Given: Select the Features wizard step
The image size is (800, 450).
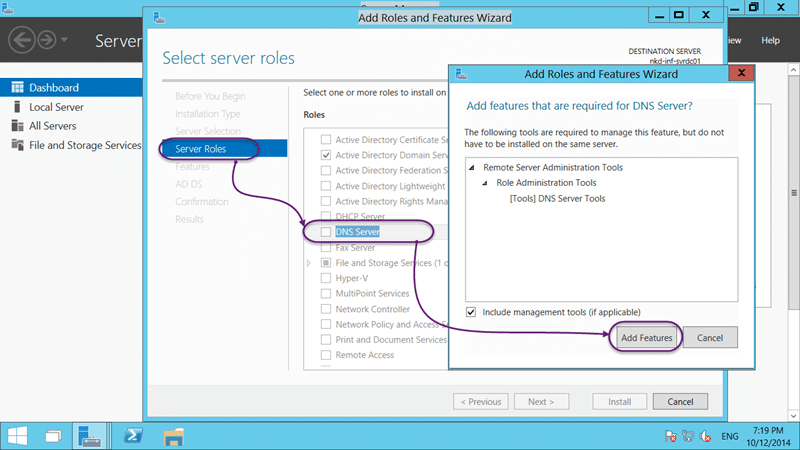Looking at the screenshot, I should pyautogui.click(x=192, y=166).
